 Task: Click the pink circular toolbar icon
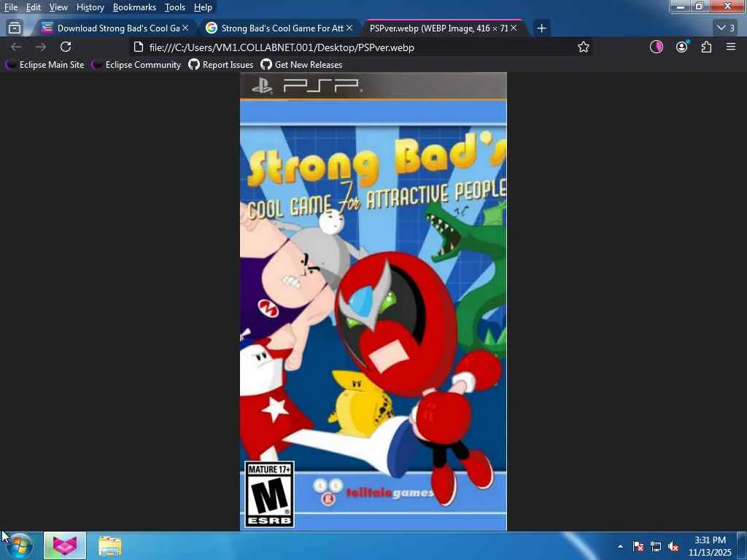pyautogui.click(x=657, y=47)
